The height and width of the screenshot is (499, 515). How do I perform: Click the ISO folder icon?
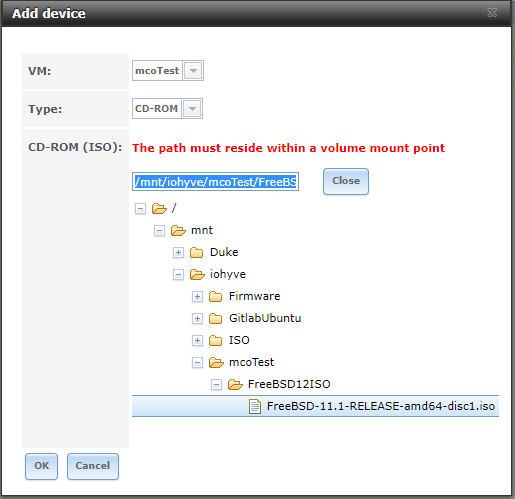coord(216,341)
